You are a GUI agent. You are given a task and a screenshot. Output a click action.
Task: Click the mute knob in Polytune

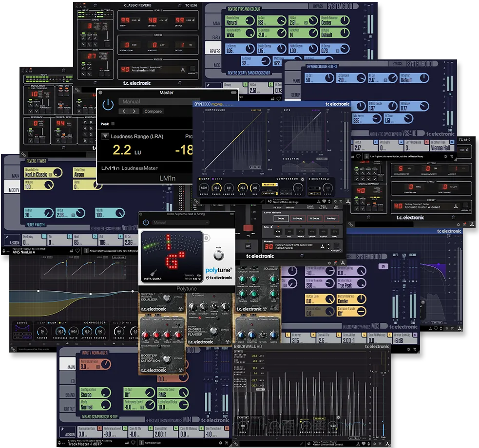(x=218, y=256)
